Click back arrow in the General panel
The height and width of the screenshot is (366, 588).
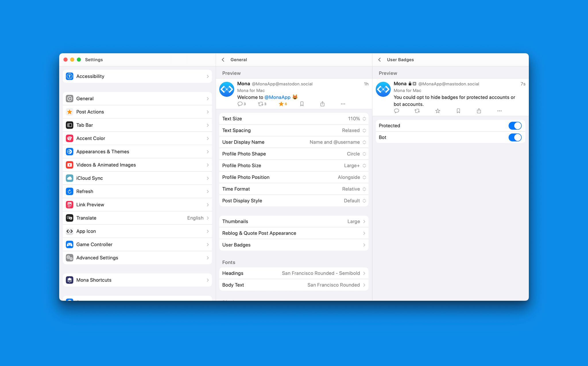click(x=223, y=60)
